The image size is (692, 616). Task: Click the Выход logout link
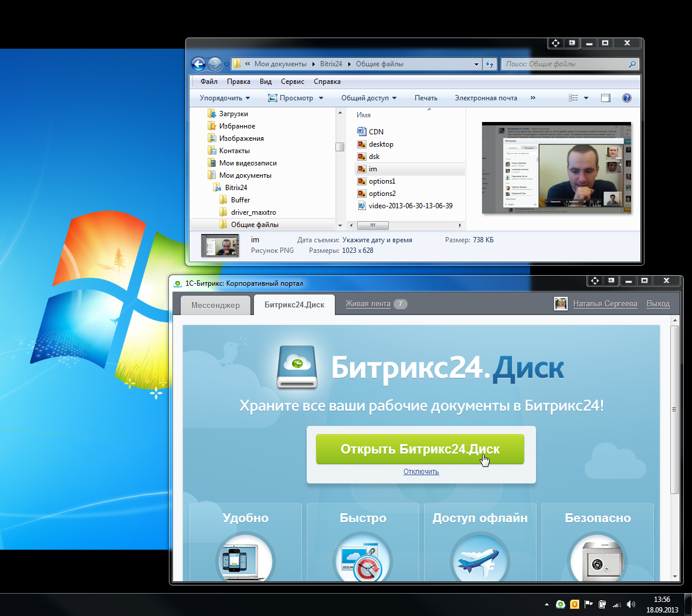(x=658, y=304)
